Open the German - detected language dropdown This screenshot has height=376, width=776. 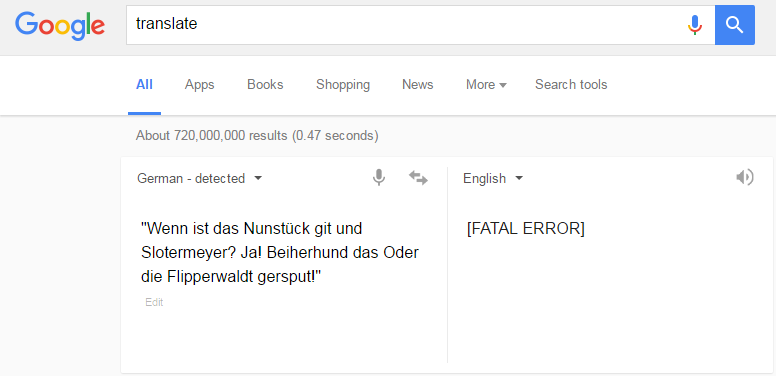click(x=199, y=178)
